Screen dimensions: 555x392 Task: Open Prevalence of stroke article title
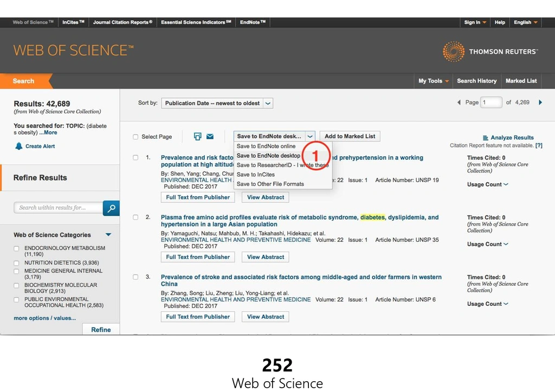(x=301, y=280)
